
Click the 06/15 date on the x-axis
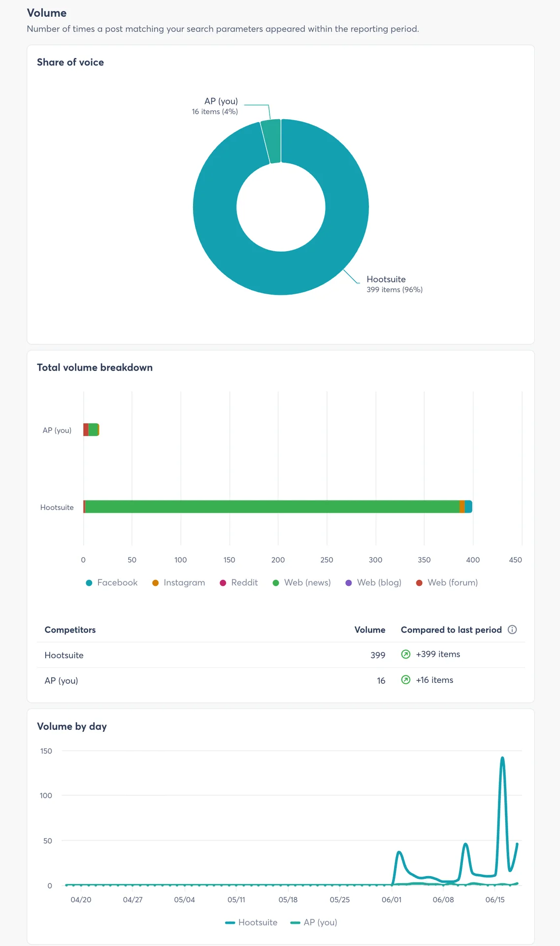495,900
